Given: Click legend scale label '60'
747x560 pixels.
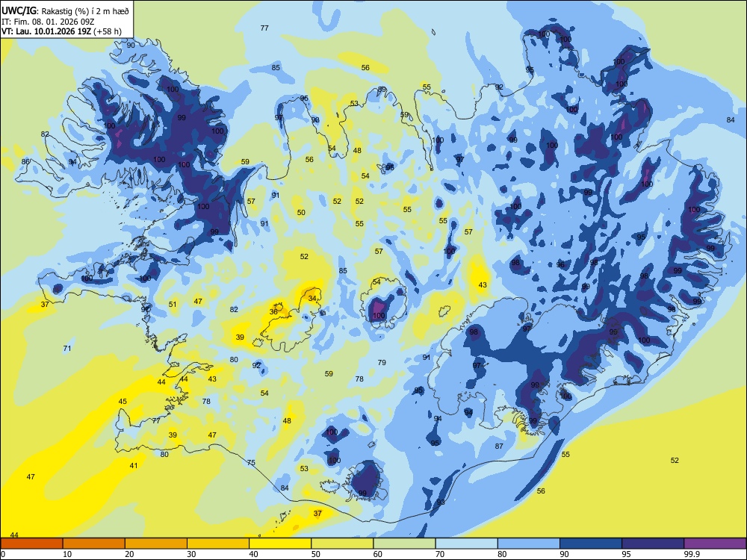Looking at the screenshot, I should coord(378,554).
